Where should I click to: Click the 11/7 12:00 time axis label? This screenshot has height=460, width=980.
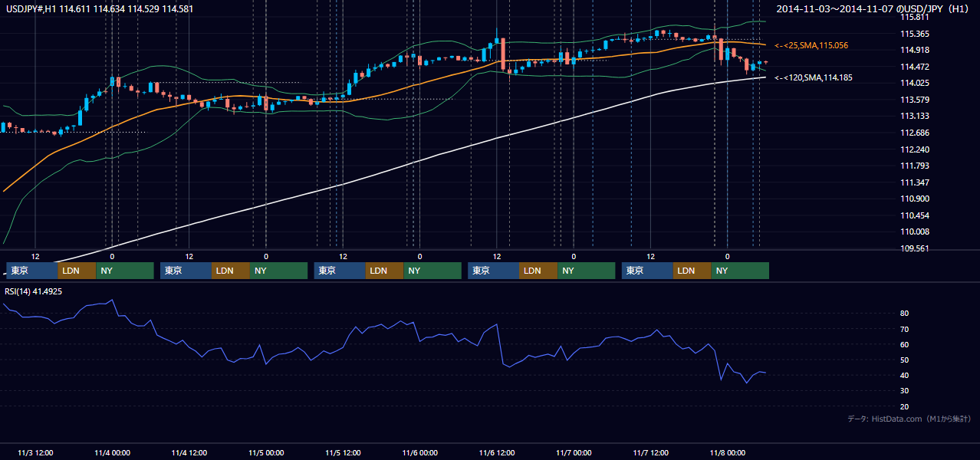[650, 452]
